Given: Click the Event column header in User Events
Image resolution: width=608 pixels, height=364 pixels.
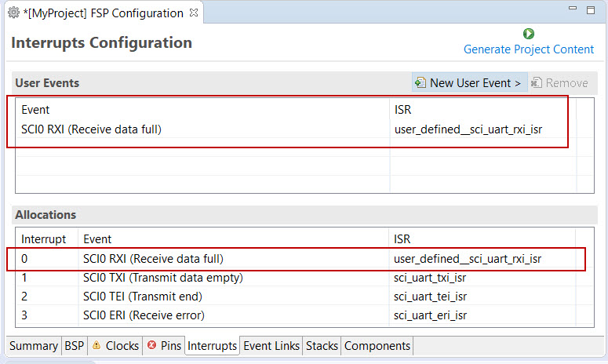Looking at the screenshot, I should [35, 110].
